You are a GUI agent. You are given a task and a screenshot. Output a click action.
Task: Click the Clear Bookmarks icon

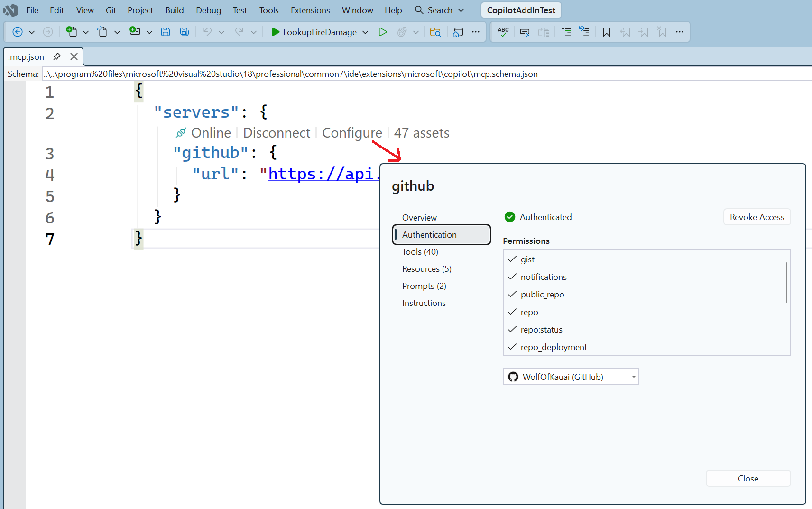[662, 32]
